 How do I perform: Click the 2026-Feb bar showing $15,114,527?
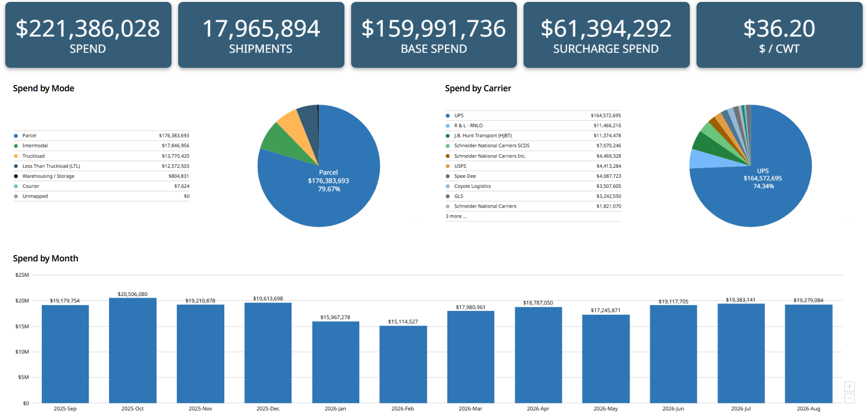tap(403, 365)
